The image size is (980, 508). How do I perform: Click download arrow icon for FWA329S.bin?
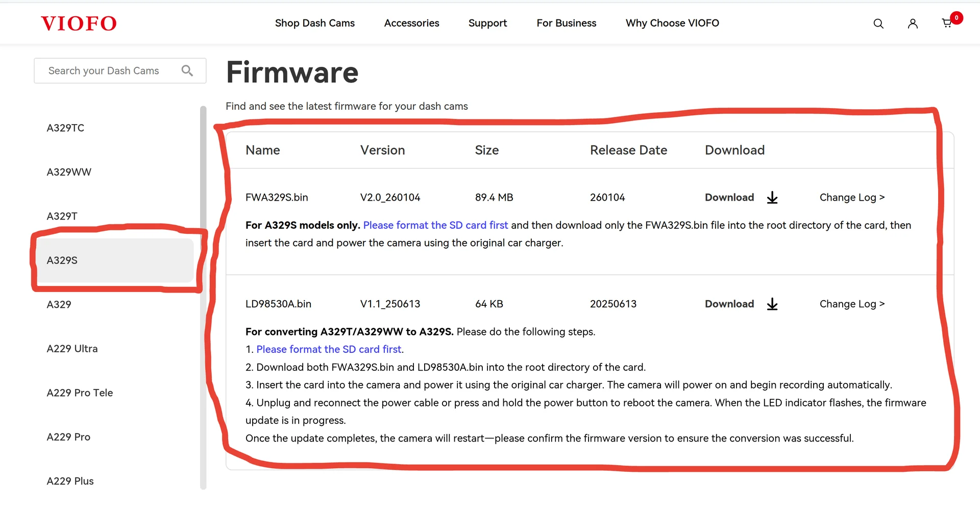coord(772,198)
